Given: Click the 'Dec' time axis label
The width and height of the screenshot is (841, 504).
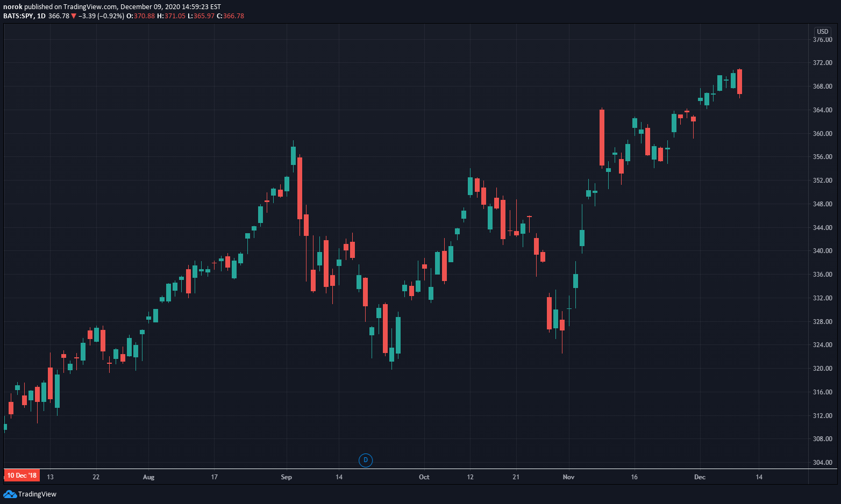Looking at the screenshot, I should pos(700,477).
